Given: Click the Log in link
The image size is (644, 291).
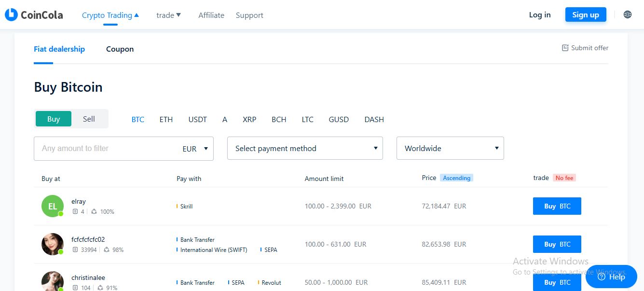Looking at the screenshot, I should click(540, 14).
